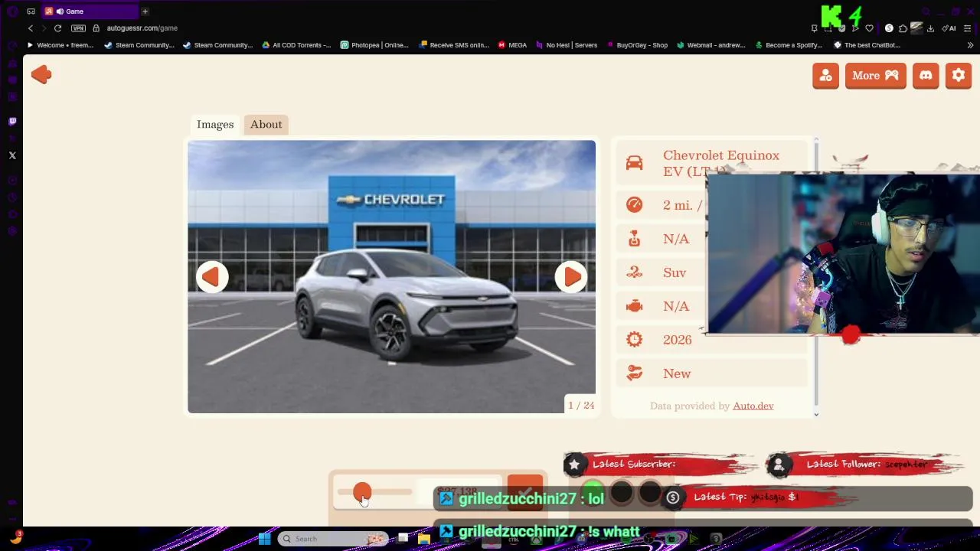Open the settings gear button

[x=959, y=76]
